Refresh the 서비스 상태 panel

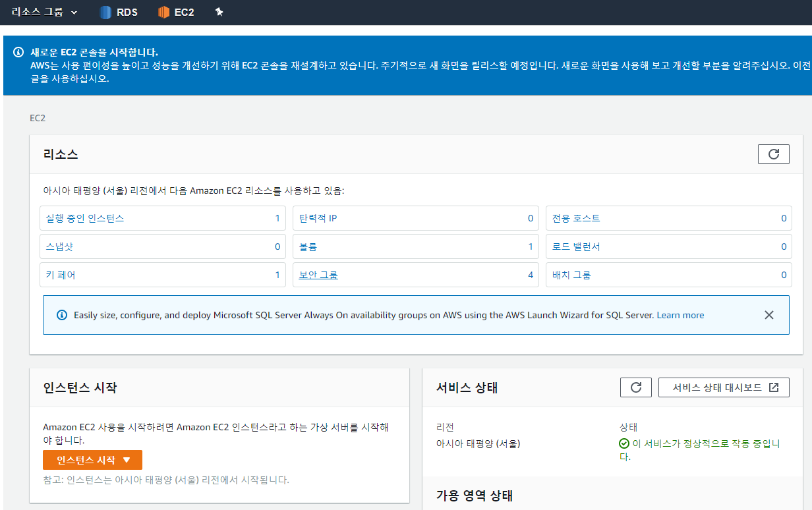(636, 387)
